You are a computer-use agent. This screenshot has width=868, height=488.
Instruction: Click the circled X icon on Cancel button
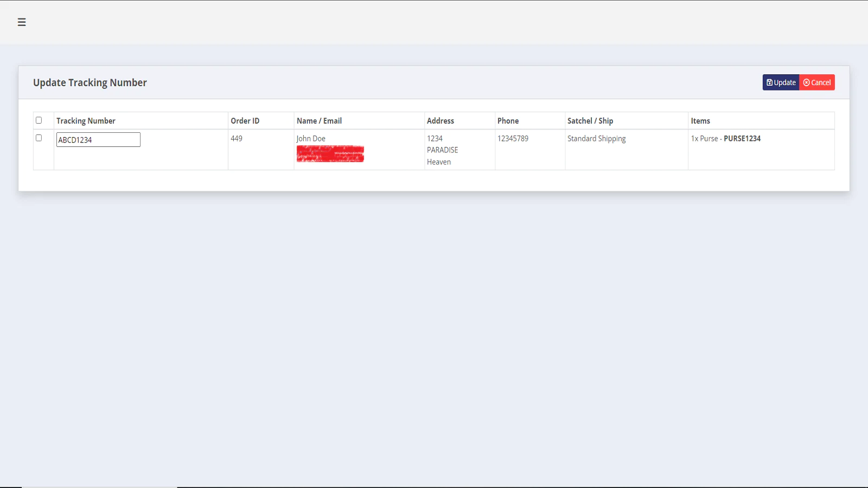pos(807,82)
